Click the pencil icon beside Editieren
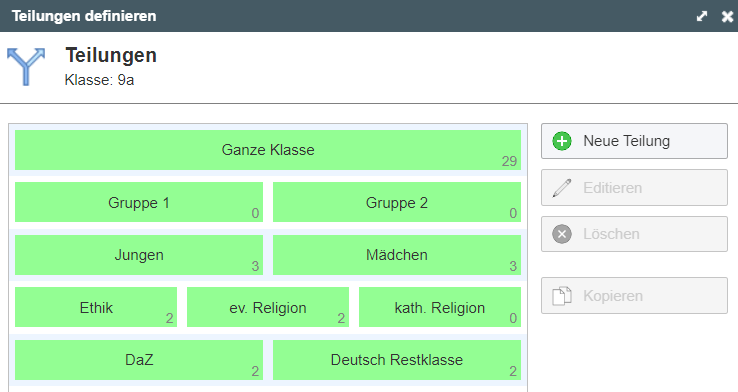738x392 pixels. click(x=562, y=188)
